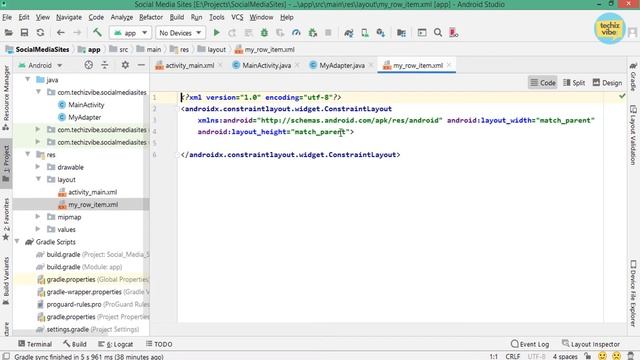Viewport: 640px width, 360px height.
Task: Open the Build menu
Action: coord(177,17)
